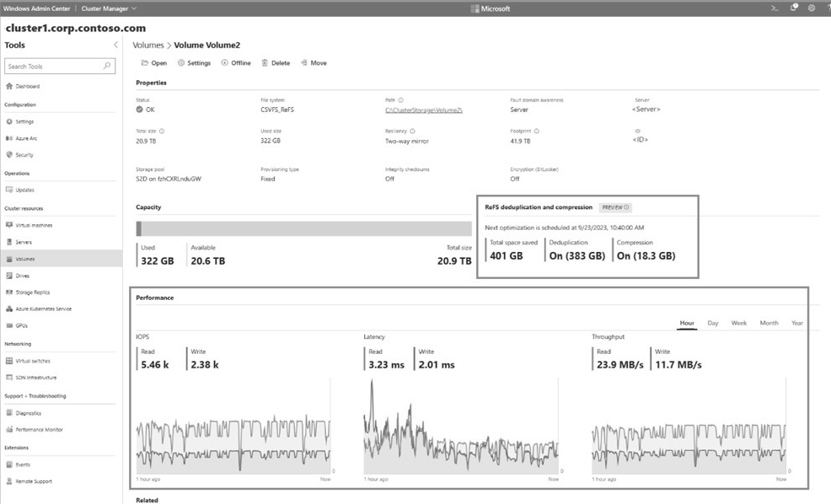Click the 41.9 TB footprint value

(520, 141)
